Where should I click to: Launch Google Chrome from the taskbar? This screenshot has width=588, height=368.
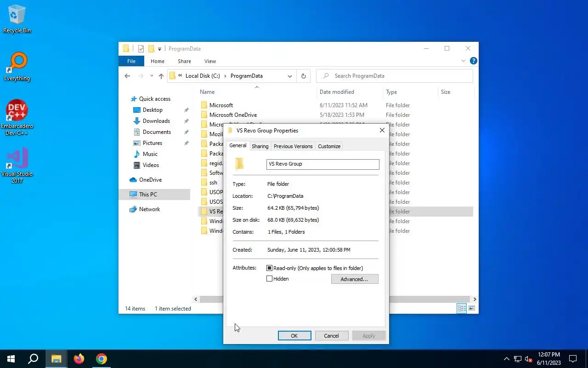click(x=102, y=359)
